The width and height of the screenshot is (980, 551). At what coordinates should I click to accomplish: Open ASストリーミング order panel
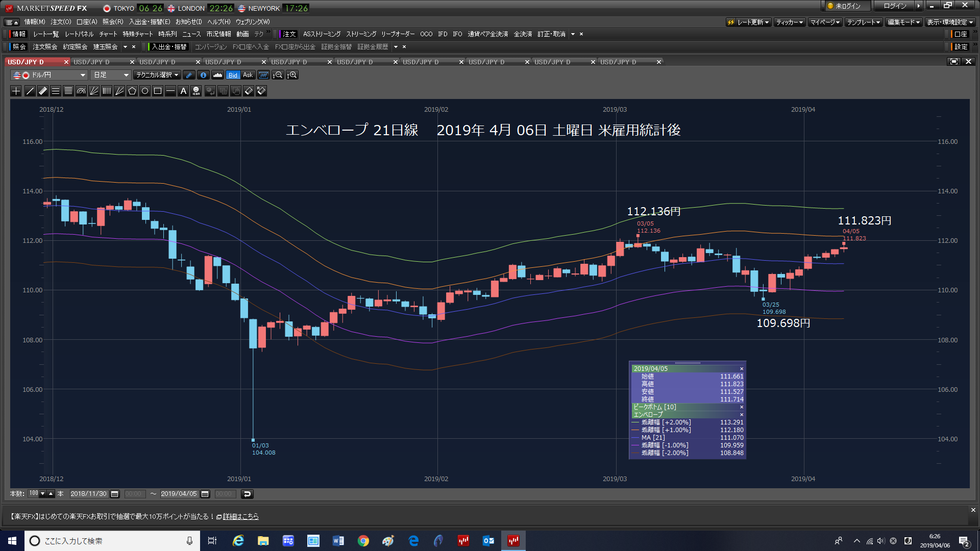click(322, 34)
